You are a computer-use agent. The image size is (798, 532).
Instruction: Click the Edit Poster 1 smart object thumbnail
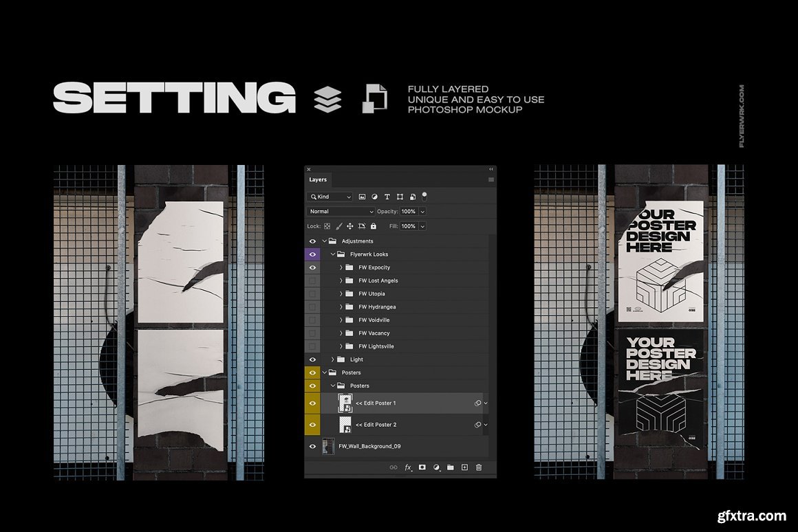[345, 403]
